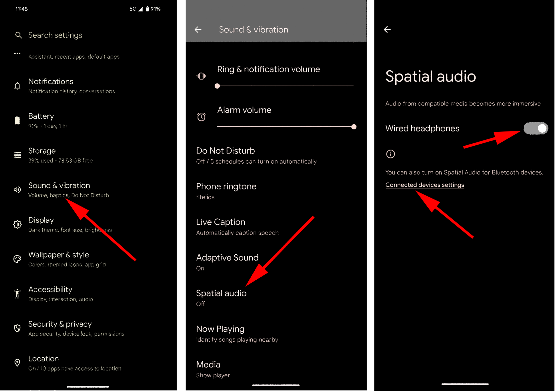Tap the Location pin icon
The width and height of the screenshot is (555, 392).
17,363
